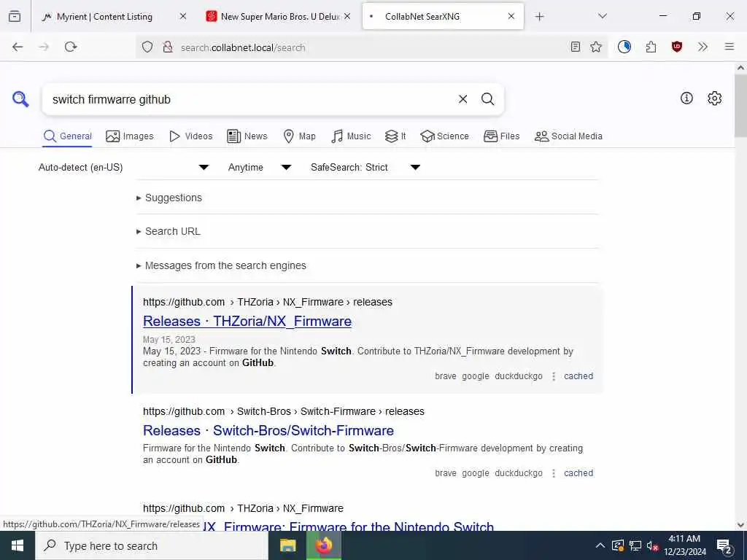Open the List all tabs dropdown arrow
The width and height of the screenshot is (747, 560).
[603, 17]
